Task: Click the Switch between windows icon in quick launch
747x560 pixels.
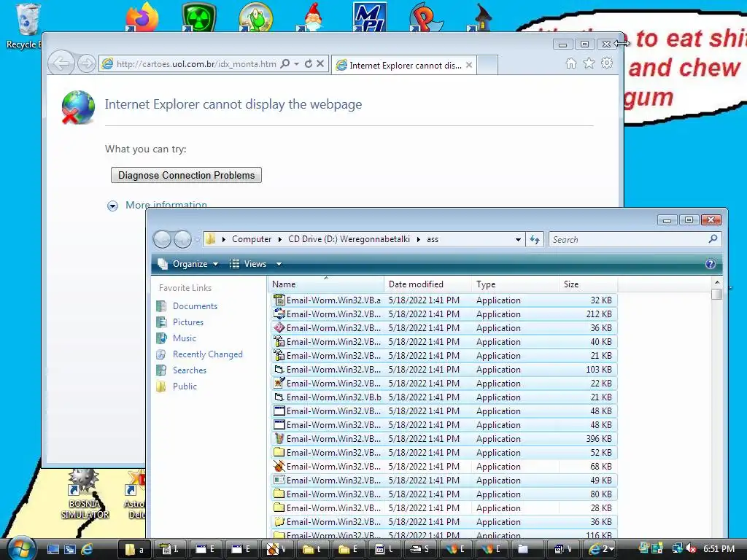Action: coord(70,549)
